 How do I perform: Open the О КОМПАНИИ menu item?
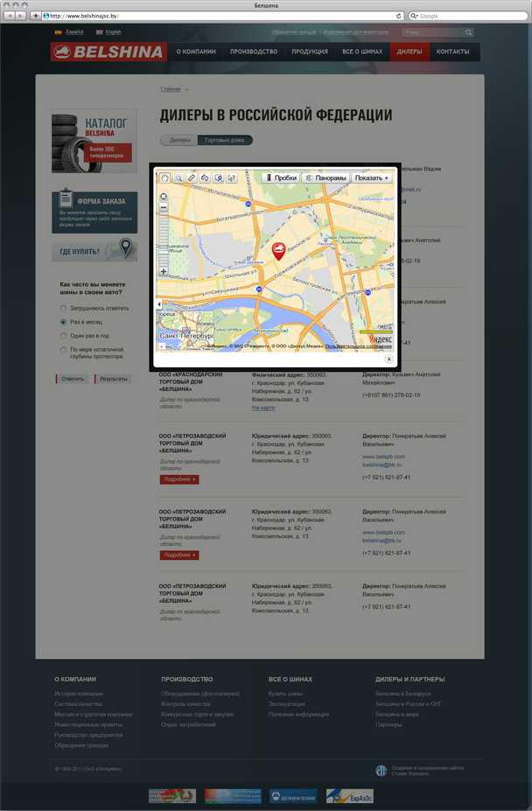(x=196, y=52)
